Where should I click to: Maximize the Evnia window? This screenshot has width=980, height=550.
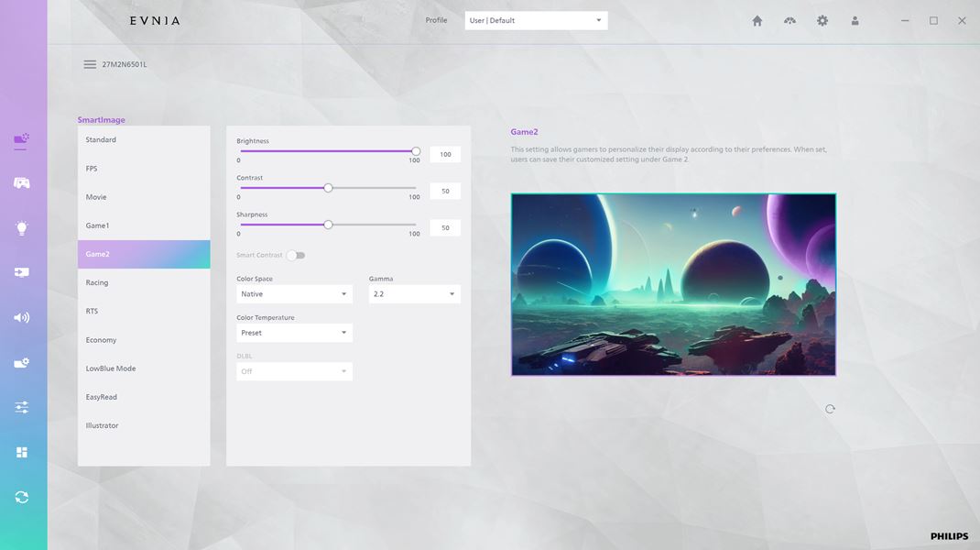(x=933, y=21)
